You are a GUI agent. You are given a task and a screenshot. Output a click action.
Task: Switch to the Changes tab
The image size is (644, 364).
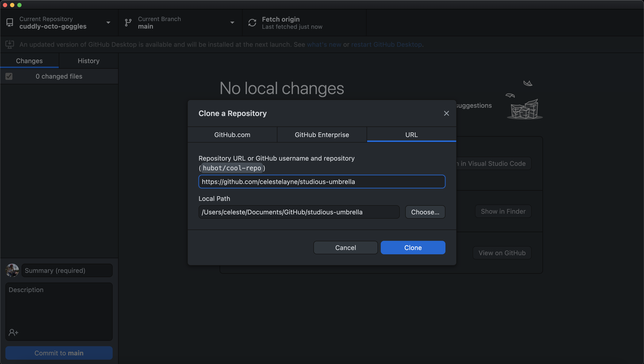(29, 61)
